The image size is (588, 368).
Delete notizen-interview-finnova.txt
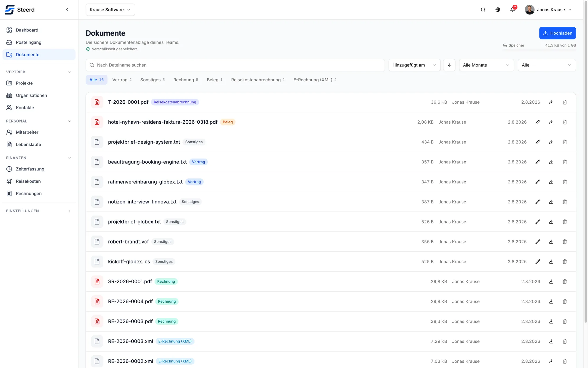565,202
